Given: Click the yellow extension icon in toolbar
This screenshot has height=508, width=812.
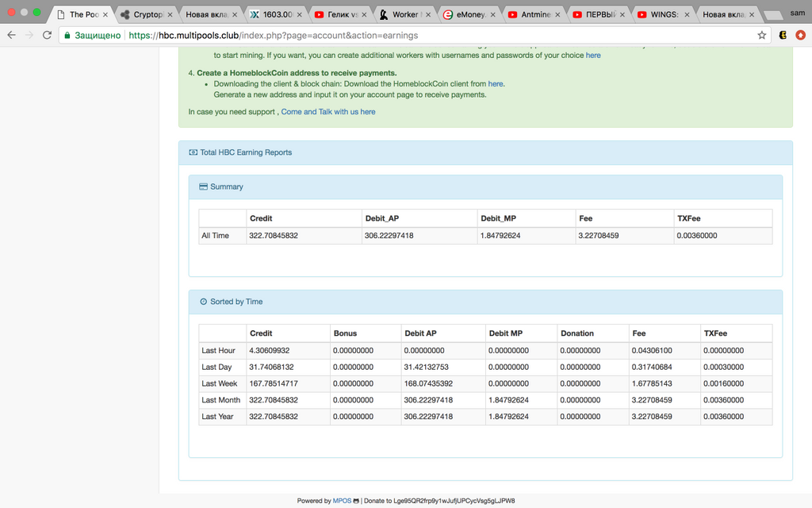Looking at the screenshot, I should [782, 35].
